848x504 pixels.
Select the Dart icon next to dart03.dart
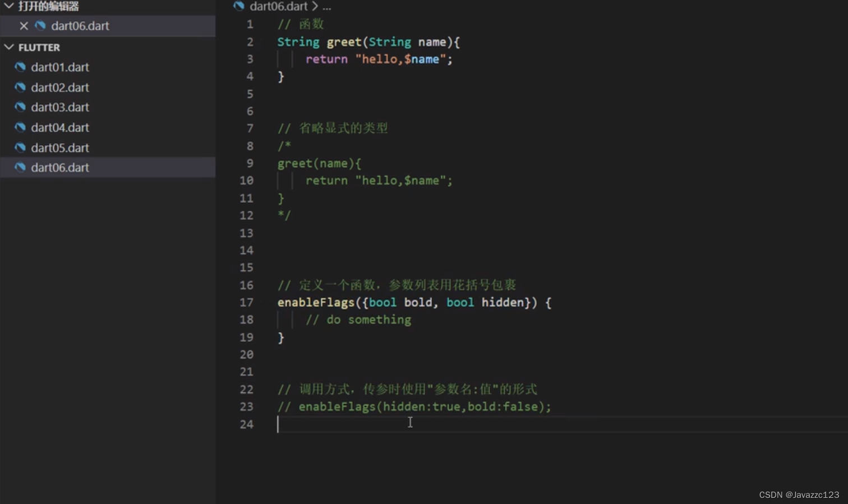pos(20,107)
